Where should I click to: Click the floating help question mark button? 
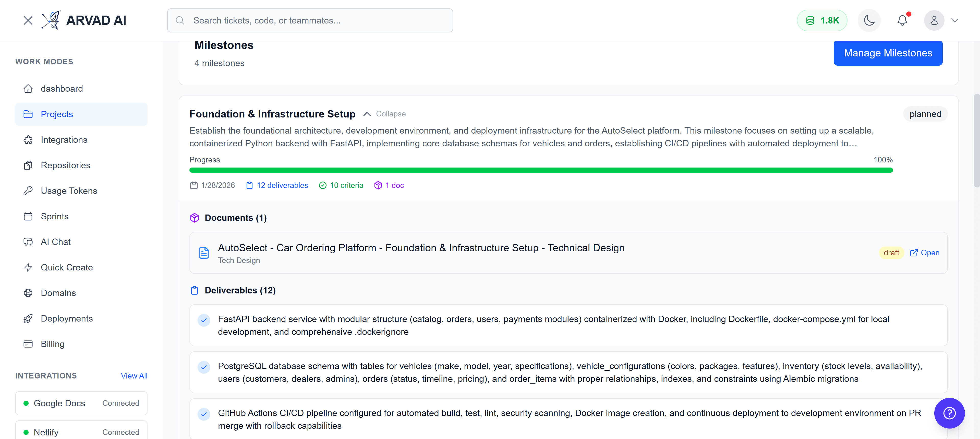[949, 413]
